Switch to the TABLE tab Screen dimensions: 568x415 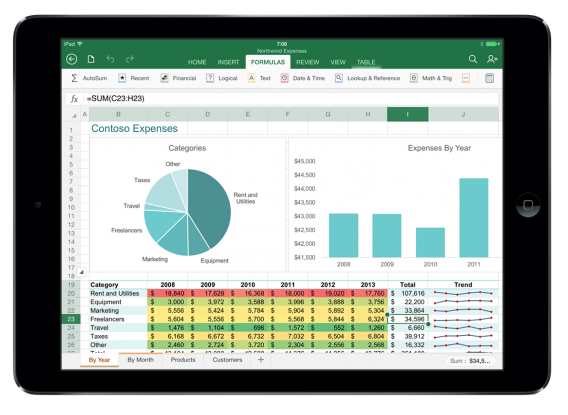coord(366,62)
